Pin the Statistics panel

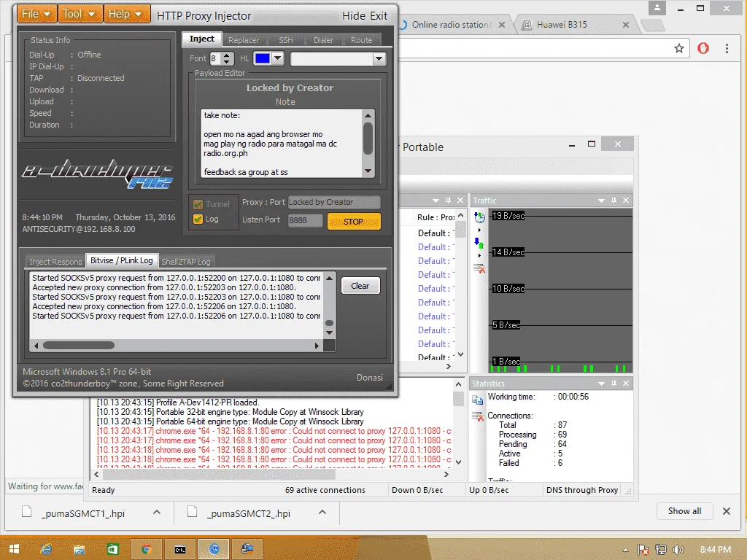point(614,384)
